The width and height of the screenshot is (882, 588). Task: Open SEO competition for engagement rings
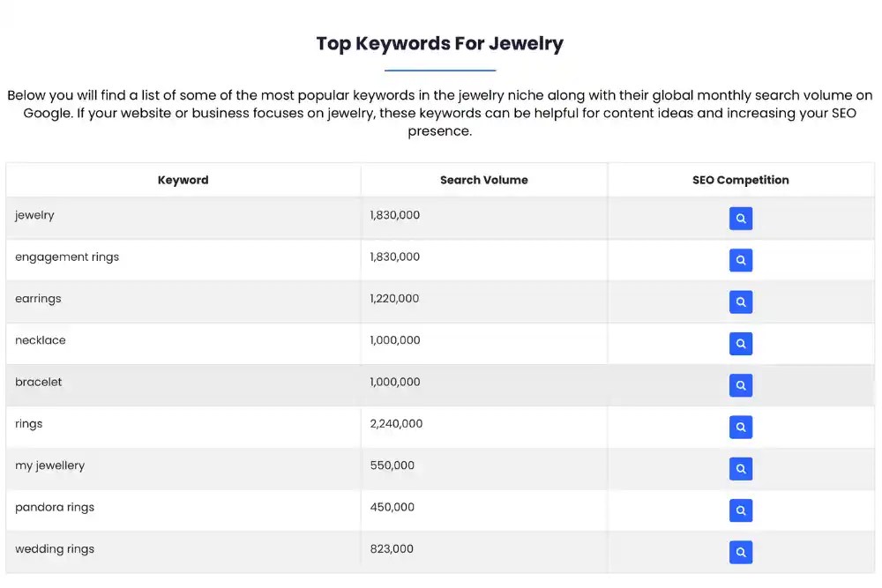pos(741,260)
